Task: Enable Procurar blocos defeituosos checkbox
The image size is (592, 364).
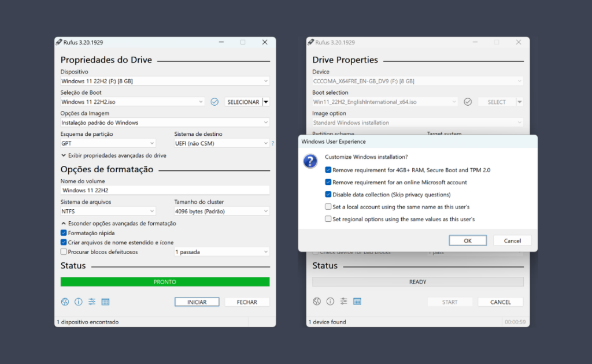Action: [64, 251]
